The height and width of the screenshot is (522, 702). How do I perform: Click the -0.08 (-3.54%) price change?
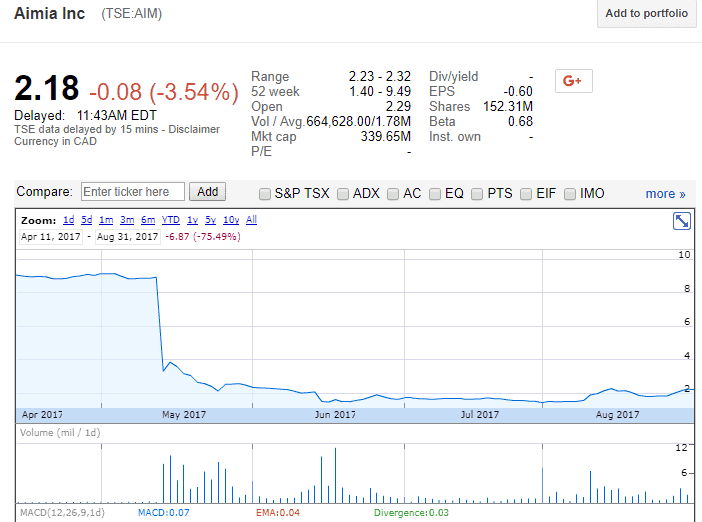tap(164, 92)
